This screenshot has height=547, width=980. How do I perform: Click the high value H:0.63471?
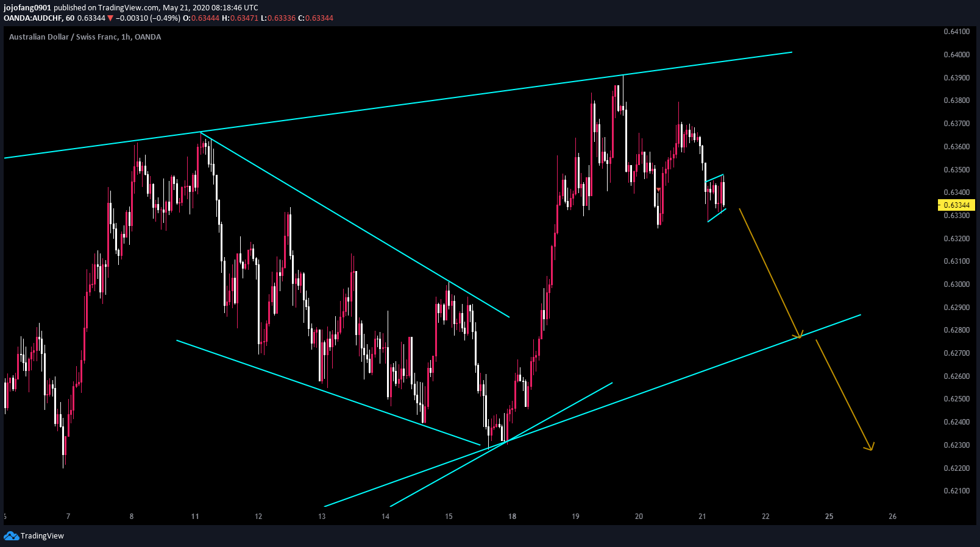pyautogui.click(x=240, y=18)
